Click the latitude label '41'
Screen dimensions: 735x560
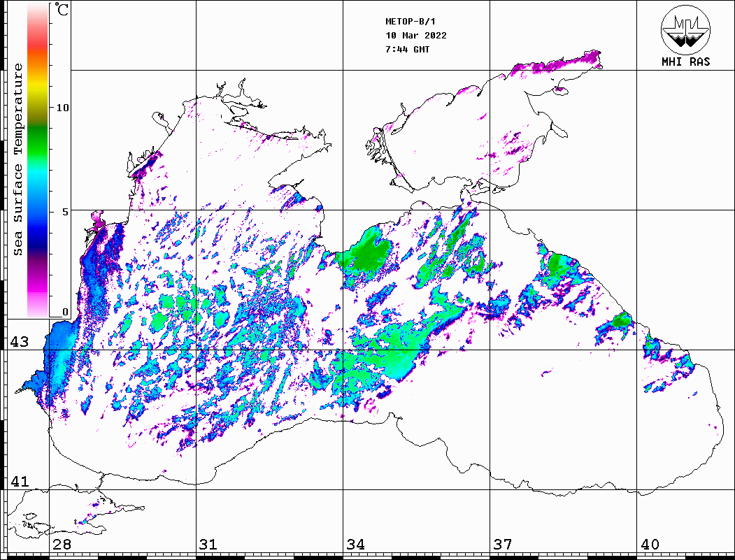[x=20, y=481]
